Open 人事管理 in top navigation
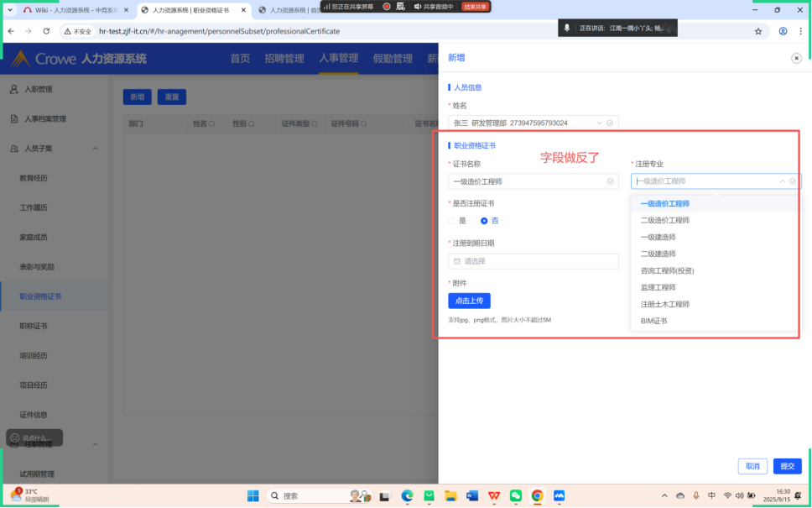 (339, 59)
